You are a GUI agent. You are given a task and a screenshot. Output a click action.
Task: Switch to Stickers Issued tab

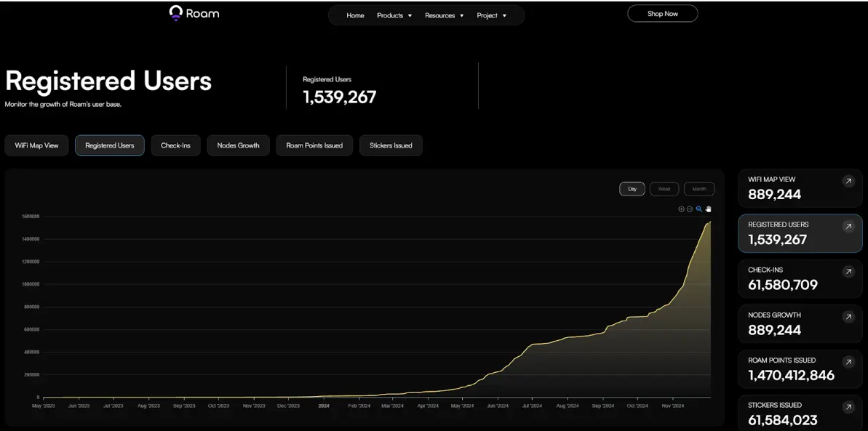coord(391,145)
